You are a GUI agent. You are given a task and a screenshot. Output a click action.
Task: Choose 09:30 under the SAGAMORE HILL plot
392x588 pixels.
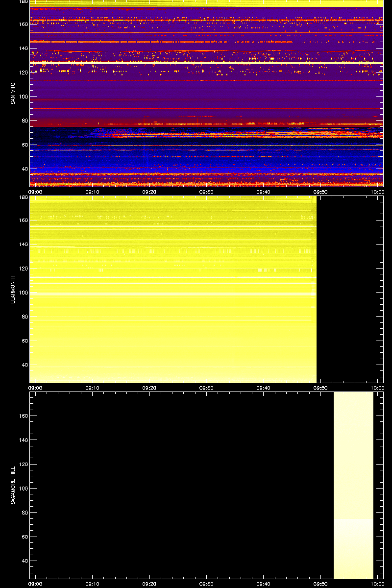[x=206, y=584]
